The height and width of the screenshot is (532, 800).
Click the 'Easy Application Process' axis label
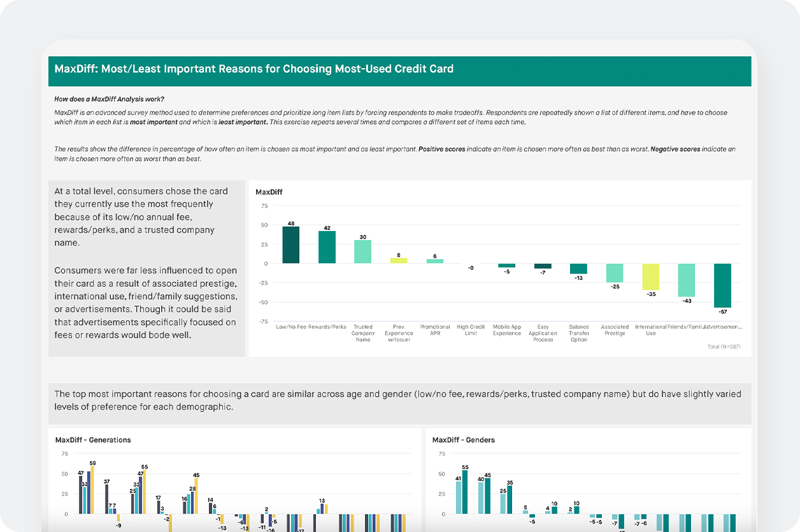(543, 333)
